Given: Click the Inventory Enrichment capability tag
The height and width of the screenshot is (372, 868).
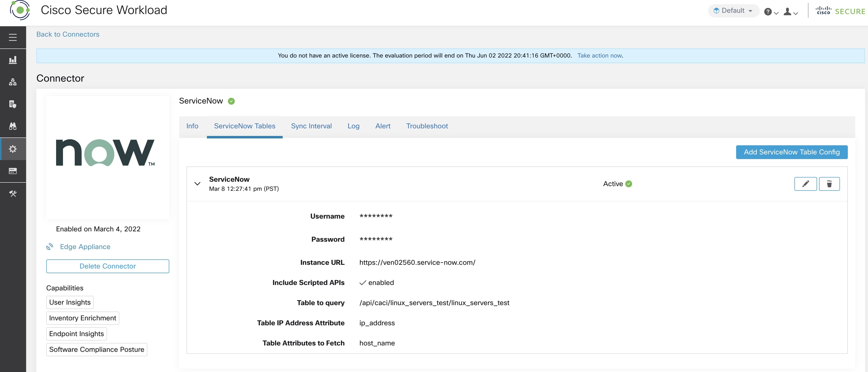Looking at the screenshot, I should 83,318.
